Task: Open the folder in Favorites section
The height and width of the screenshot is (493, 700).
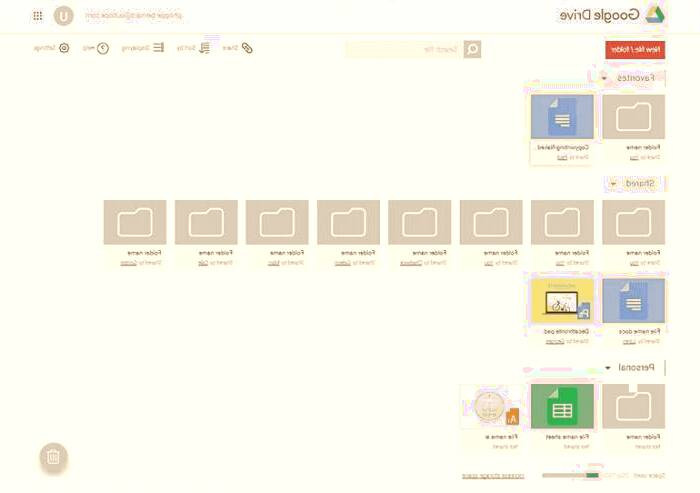Action: pos(633,116)
